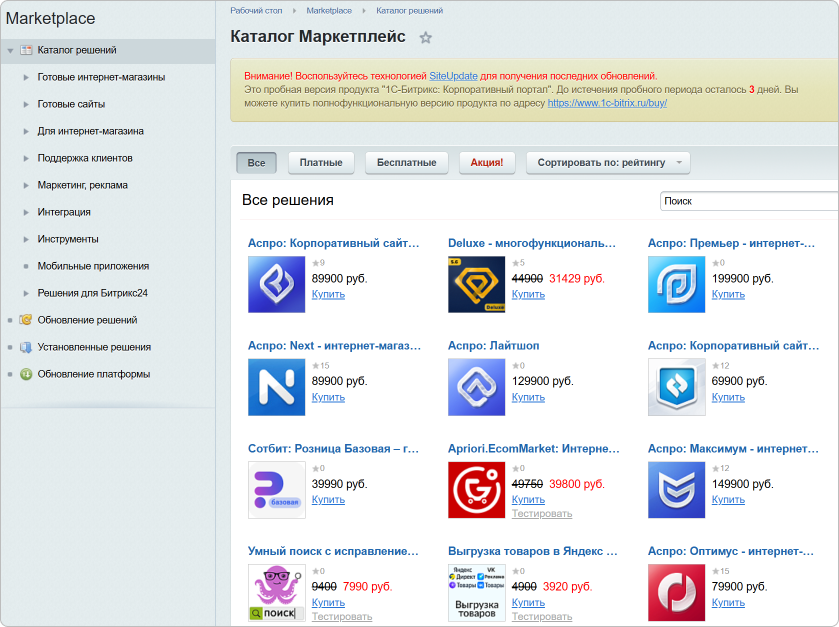The width and height of the screenshot is (839, 627).
Task: Go to Обновление платформы menu item
Action: [x=93, y=374]
